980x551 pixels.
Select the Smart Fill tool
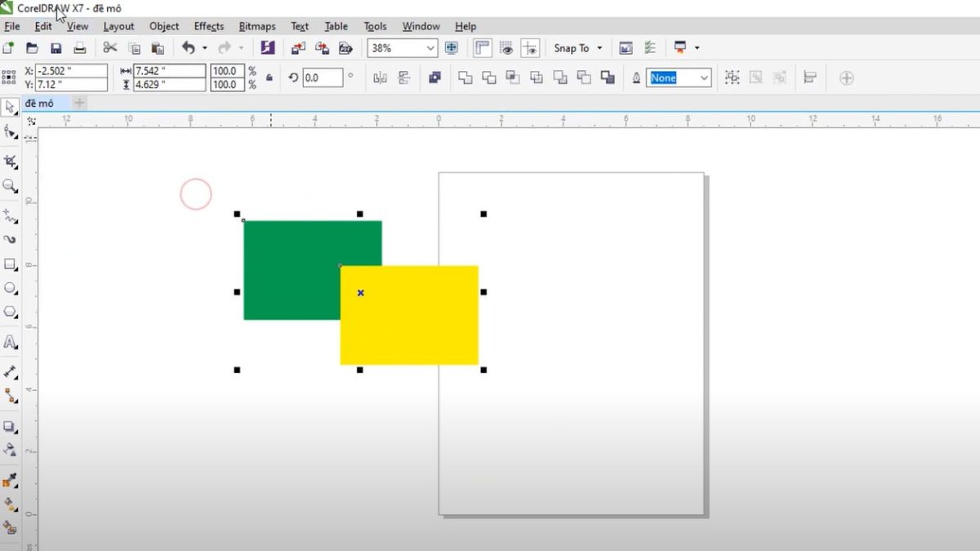coord(11,527)
